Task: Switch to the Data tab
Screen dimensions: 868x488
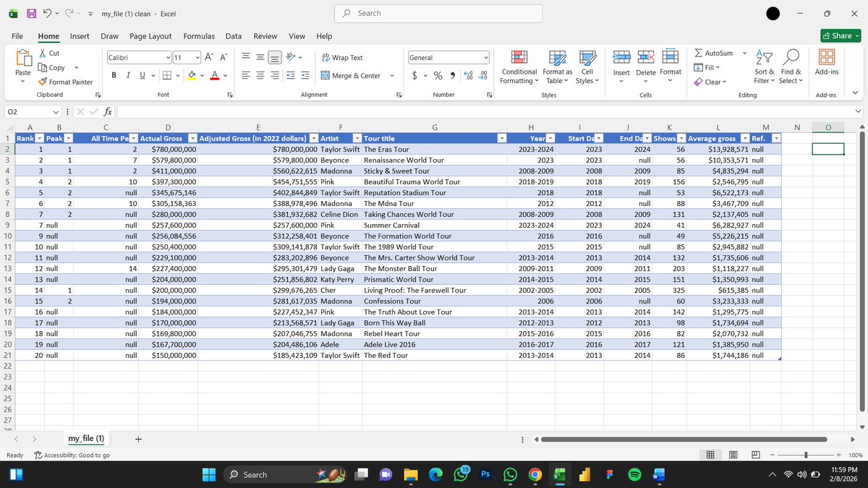Action: tap(234, 36)
